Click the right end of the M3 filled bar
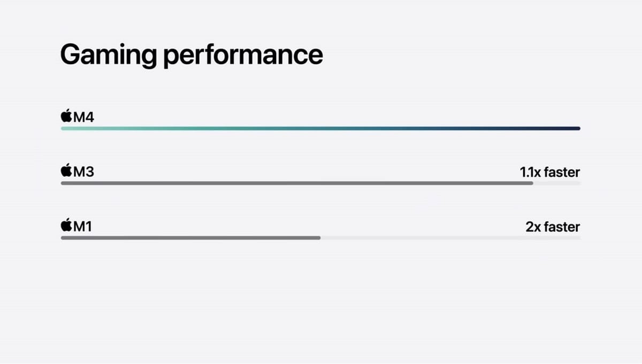The width and height of the screenshot is (642, 364). pos(531,183)
